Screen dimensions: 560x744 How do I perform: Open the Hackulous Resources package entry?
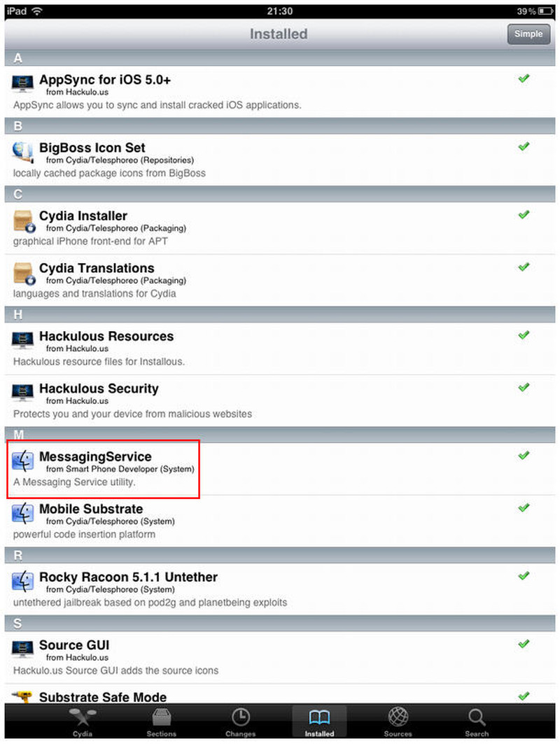pyautogui.click(x=280, y=349)
